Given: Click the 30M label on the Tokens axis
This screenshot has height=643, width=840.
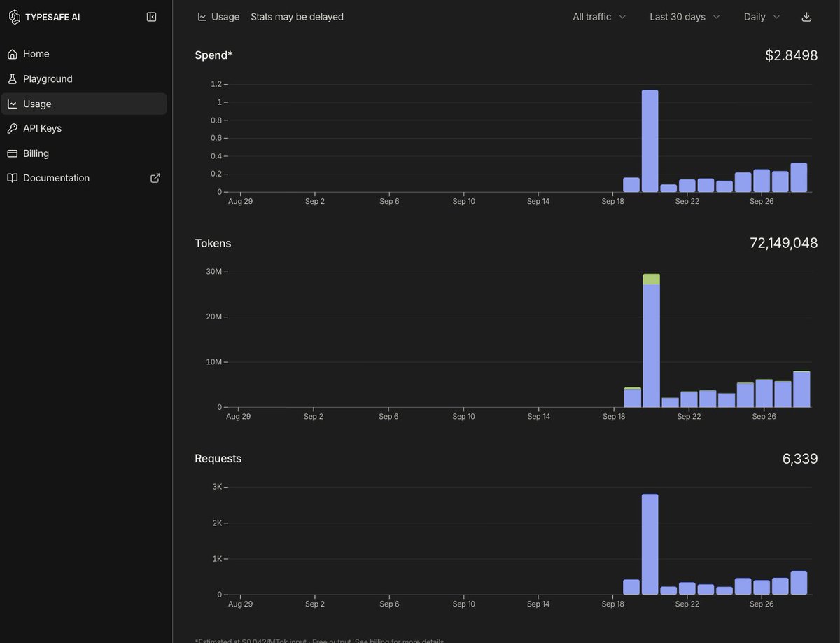Looking at the screenshot, I should pyautogui.click(x=213, y=272).
